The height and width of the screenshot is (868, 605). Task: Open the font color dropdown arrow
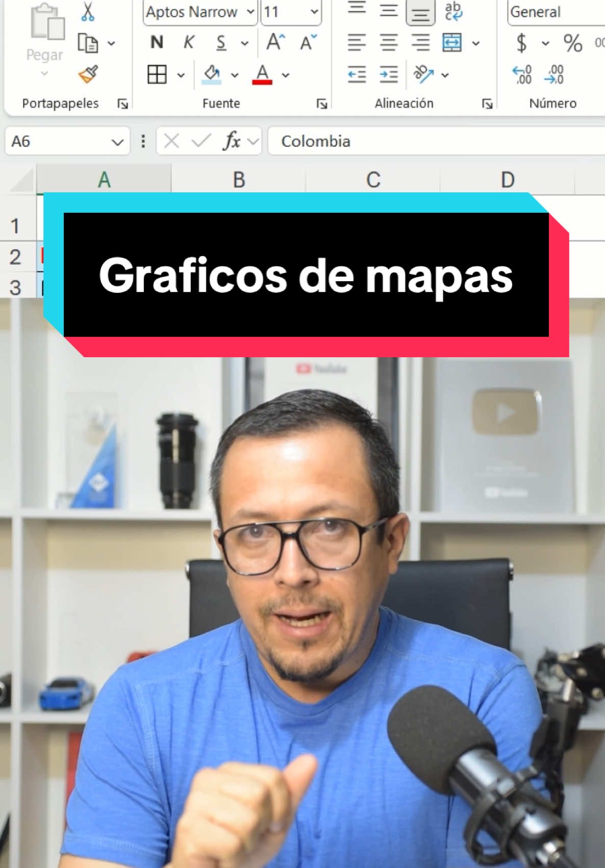tap(286, 76)
